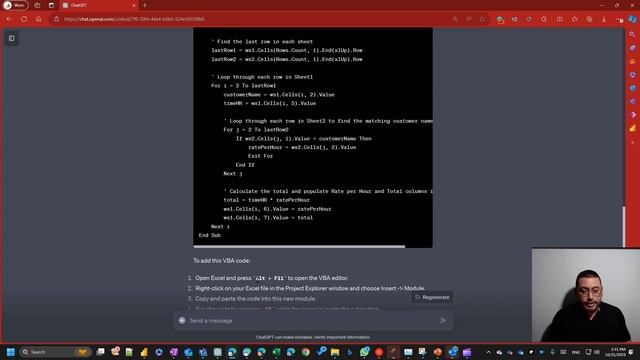
Task: Open the Work profile menu
Action: click(x=16, y=5)
